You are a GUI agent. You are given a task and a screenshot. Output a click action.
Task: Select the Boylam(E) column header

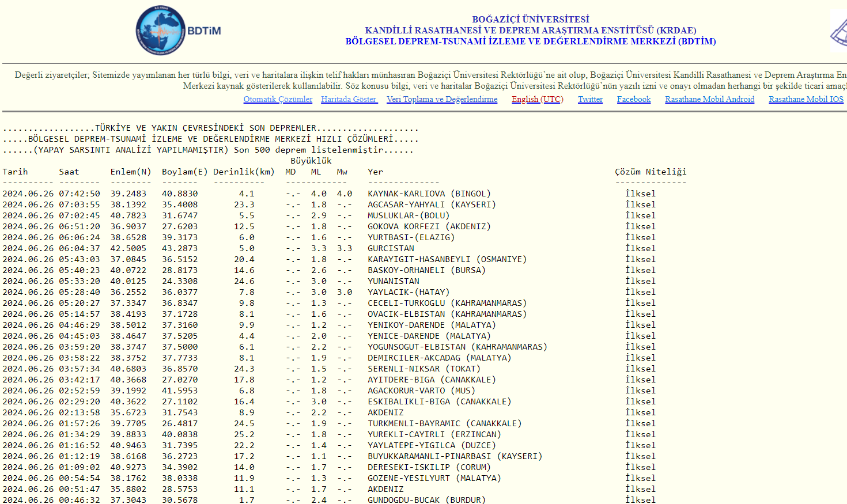[x=185, y=172]
